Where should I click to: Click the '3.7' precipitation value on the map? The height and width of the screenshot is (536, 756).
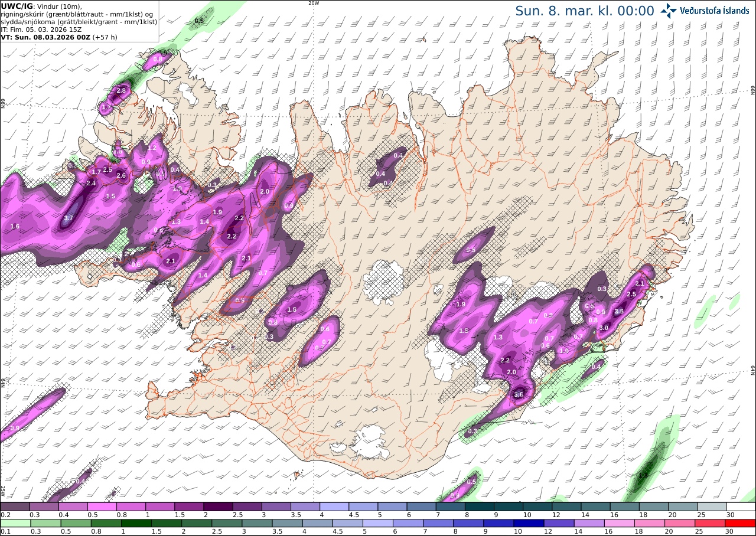tap(68, 218)
